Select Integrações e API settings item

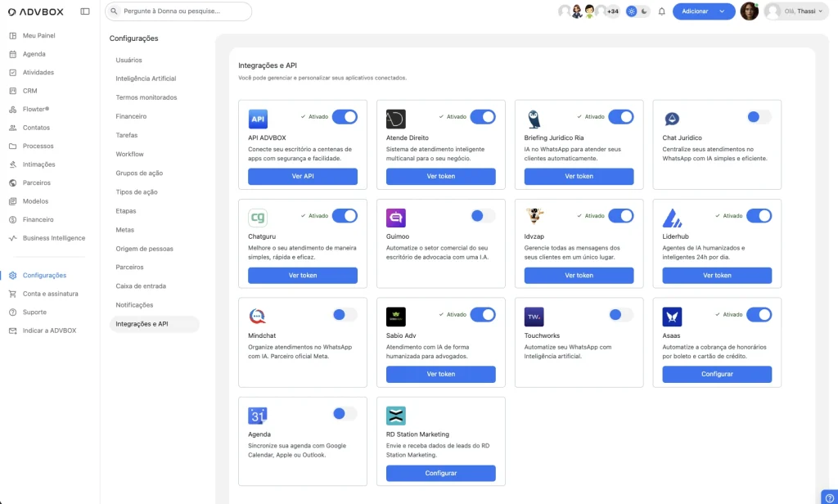tap(155, 324)
